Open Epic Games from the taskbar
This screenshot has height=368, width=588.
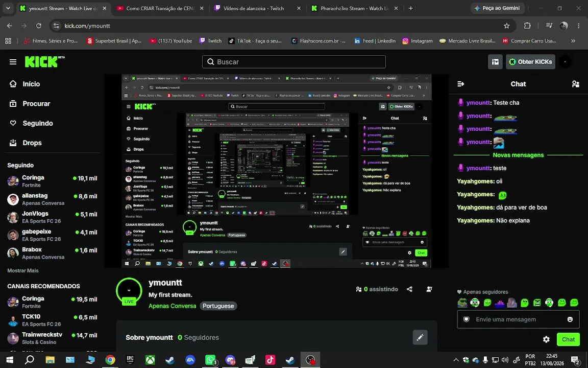click(130, 360)
